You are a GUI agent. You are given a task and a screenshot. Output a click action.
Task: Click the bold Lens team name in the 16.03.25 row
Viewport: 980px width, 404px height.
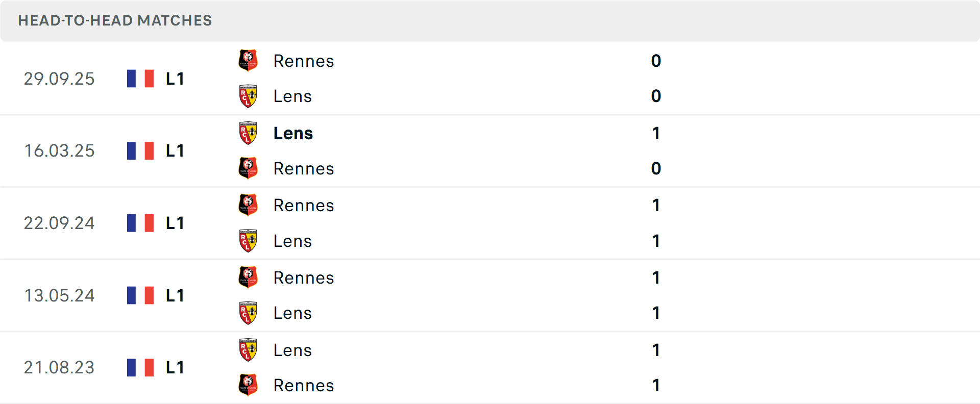pyautogui.click(x=293, y=133)
